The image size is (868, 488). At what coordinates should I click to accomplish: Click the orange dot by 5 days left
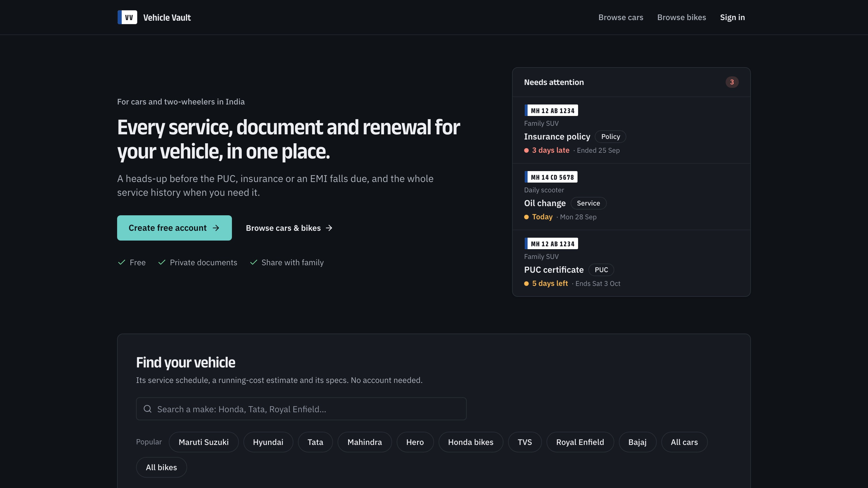pyautogui.click(x=526, y=284)
